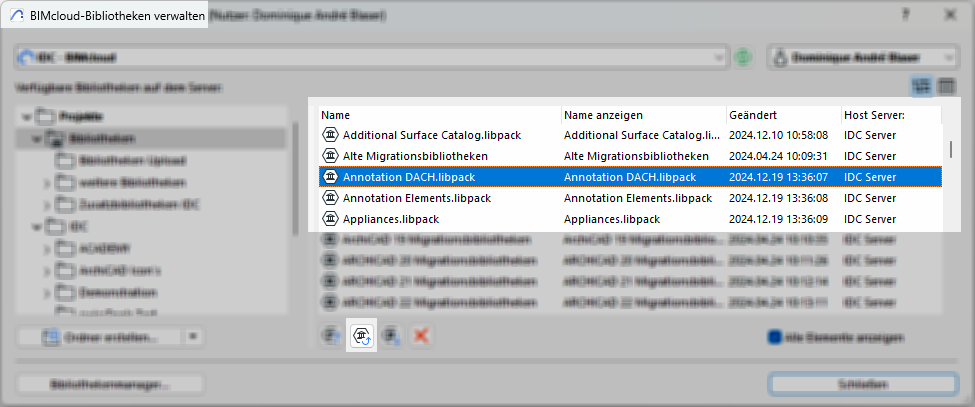Image resolution: width=975 pixels, height=407 pixels.
Task: Select the Annotation Elements.libpack name cell
Action: coord(417,198)
